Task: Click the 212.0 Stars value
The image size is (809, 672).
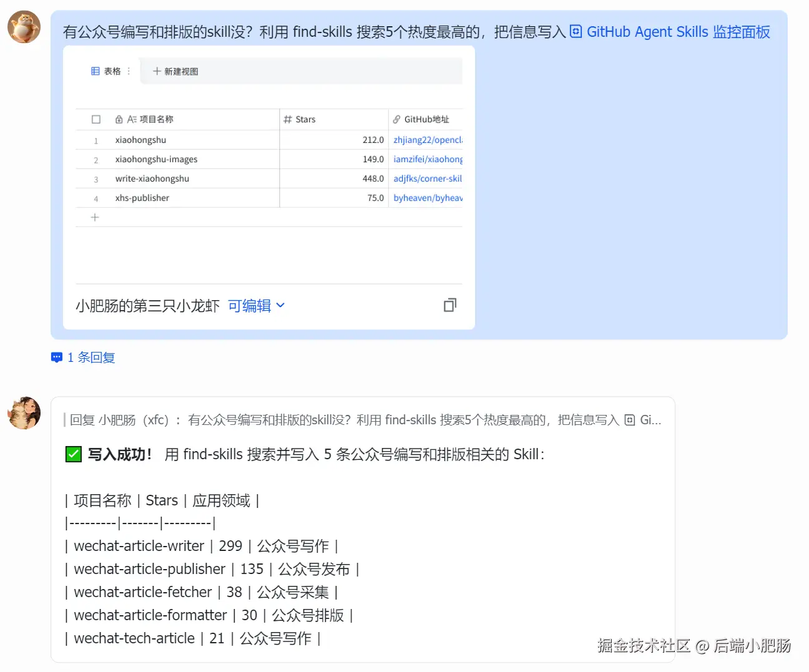Action: point(373,140)
